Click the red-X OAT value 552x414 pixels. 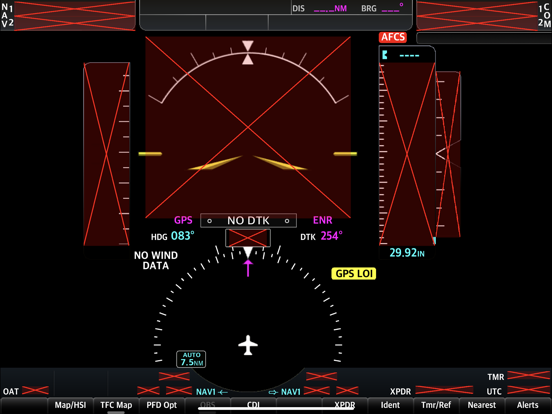pyautogui.click(x=35, y=390)
